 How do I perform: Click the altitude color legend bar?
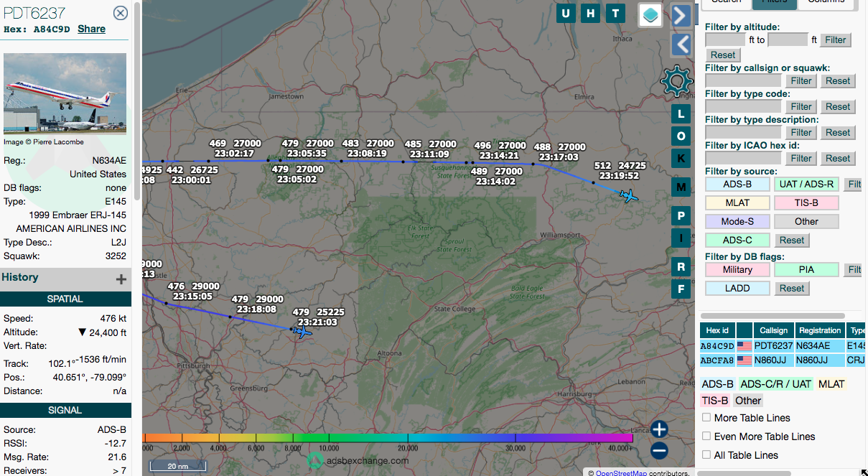(x=388, y=437)
